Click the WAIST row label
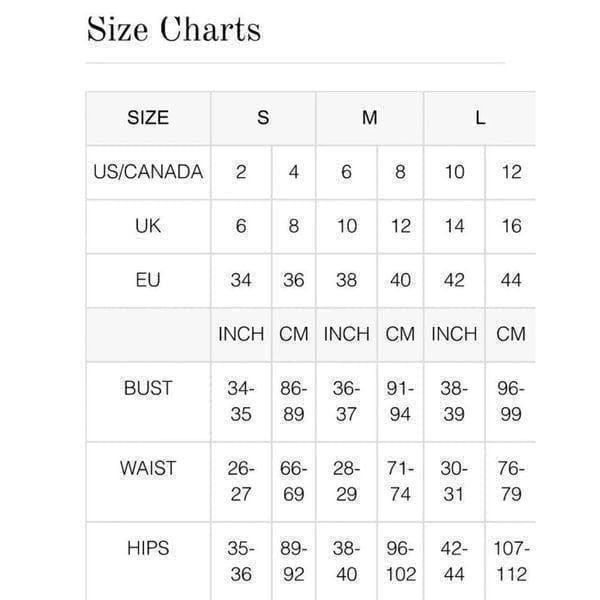This screenshot has height=600, width=600. tap(148, 468)
